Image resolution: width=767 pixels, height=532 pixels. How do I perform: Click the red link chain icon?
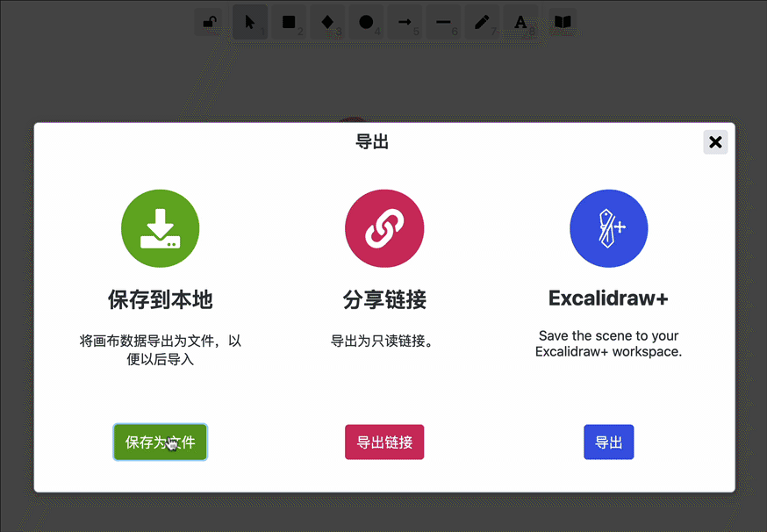(384, 228)
